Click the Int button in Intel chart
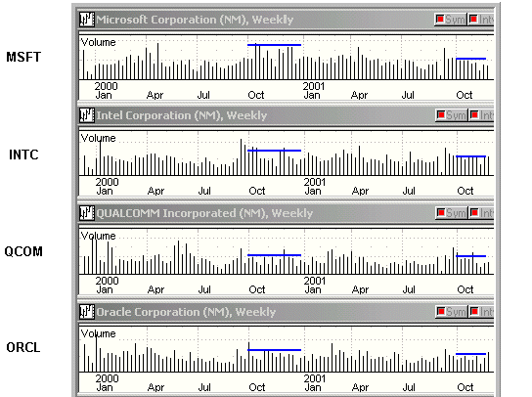This screenshot has height=397, width=532. point(481,115)
